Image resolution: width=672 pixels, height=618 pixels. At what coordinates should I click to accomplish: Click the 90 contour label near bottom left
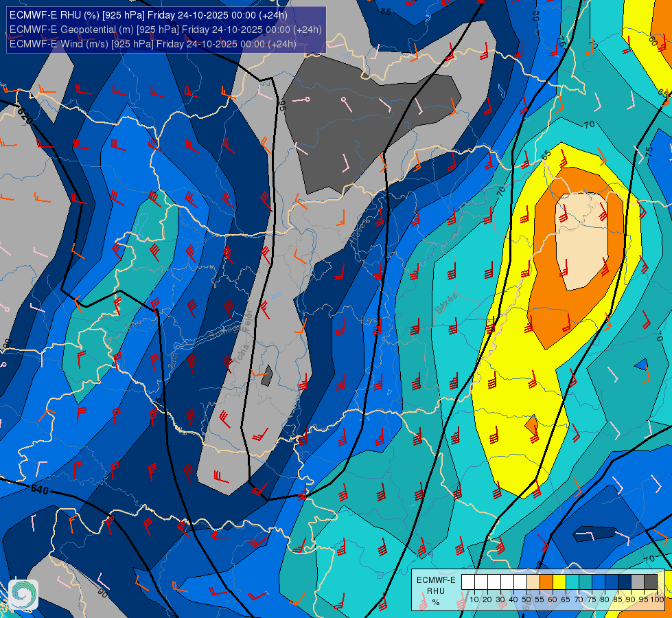(x=102, y=593)
